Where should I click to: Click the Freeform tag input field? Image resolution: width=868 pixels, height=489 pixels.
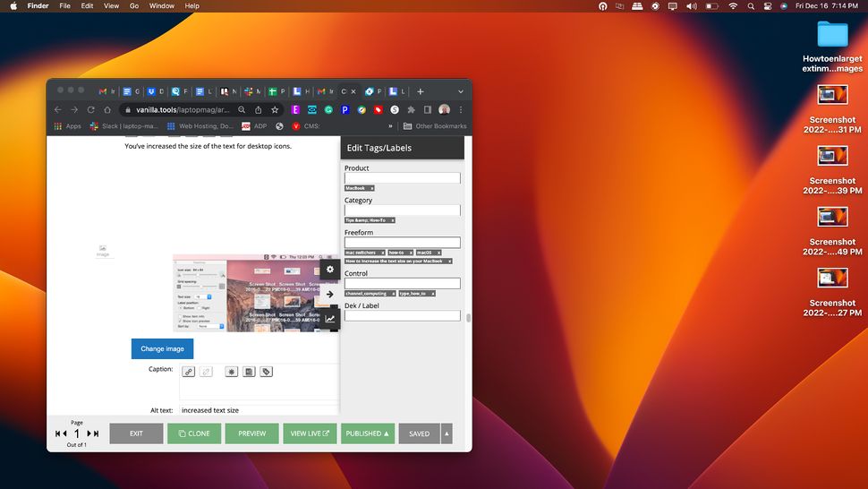(403, 243)
